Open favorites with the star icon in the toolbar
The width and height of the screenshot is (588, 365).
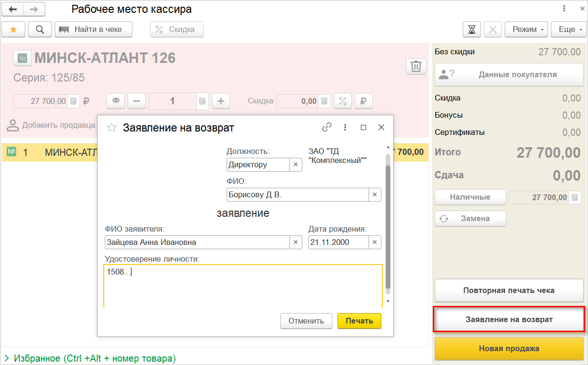[13, 30]
